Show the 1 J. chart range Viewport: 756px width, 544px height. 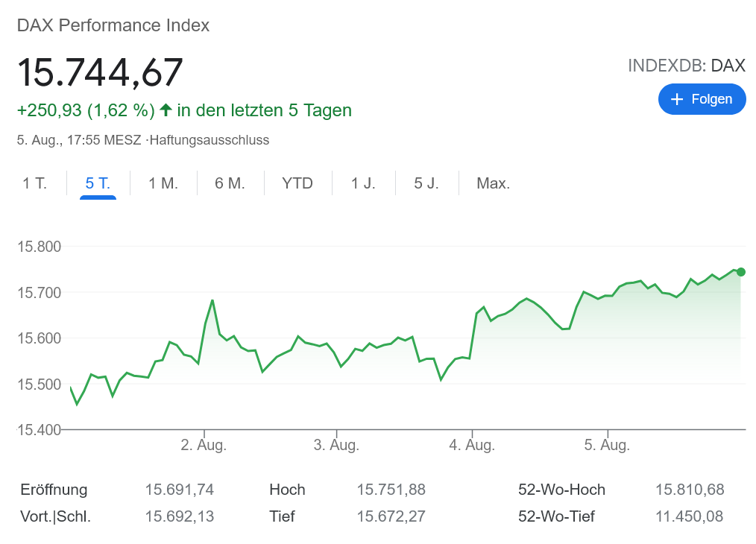[x=363, y=183]
